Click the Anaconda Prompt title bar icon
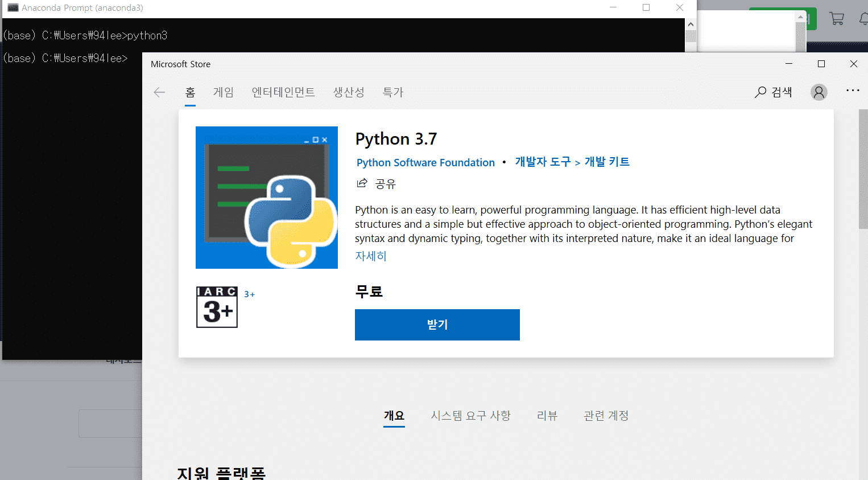This screenshot has height=480, width=868. click(13, 8)
